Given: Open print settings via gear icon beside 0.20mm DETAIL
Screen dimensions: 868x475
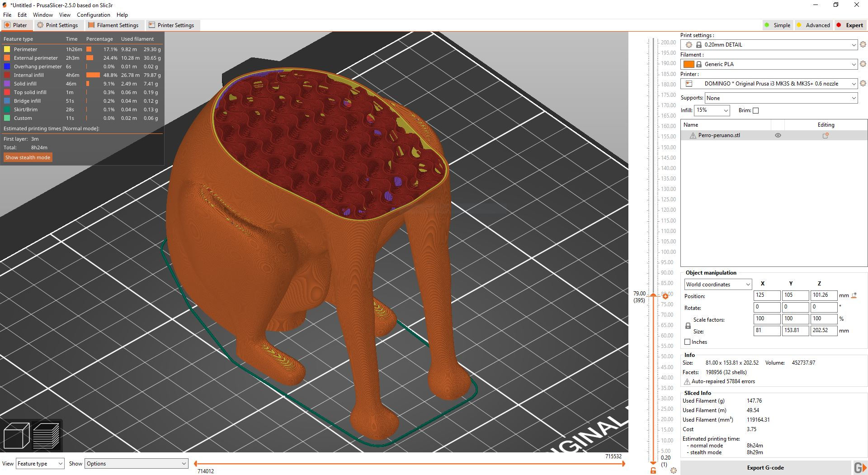Looking at the screenshot, I should tap(863, 45).
